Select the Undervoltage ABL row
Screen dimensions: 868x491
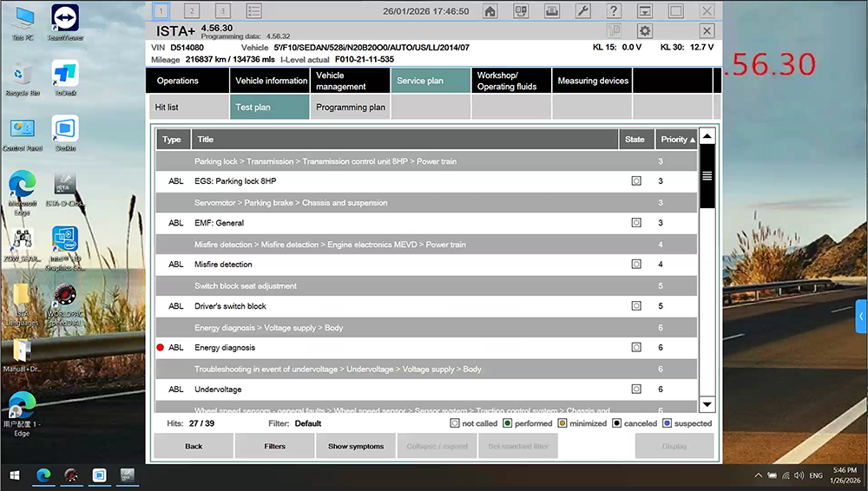point(391,390)
